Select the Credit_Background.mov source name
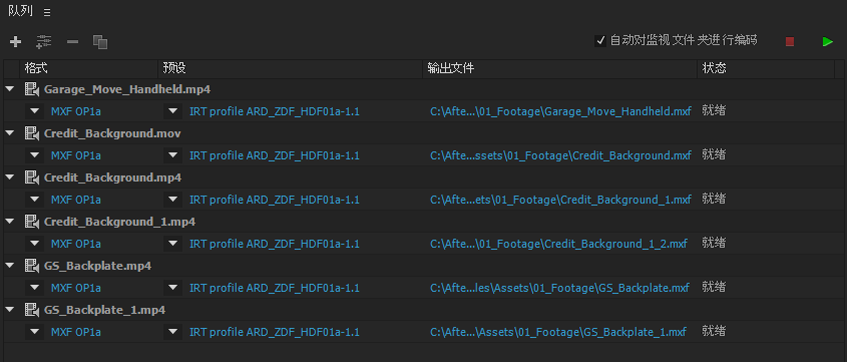The width and height of the screenshot is (847, 362). (113, 133)
